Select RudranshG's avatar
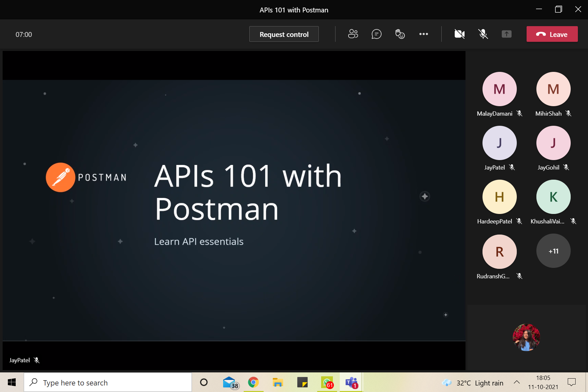The width and height of the screenshot is (588, 392). [499, 252]
